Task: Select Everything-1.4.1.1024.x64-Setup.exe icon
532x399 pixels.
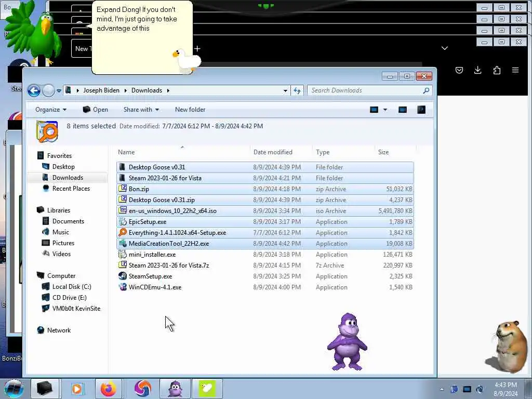Action: (x=123, y=232)
